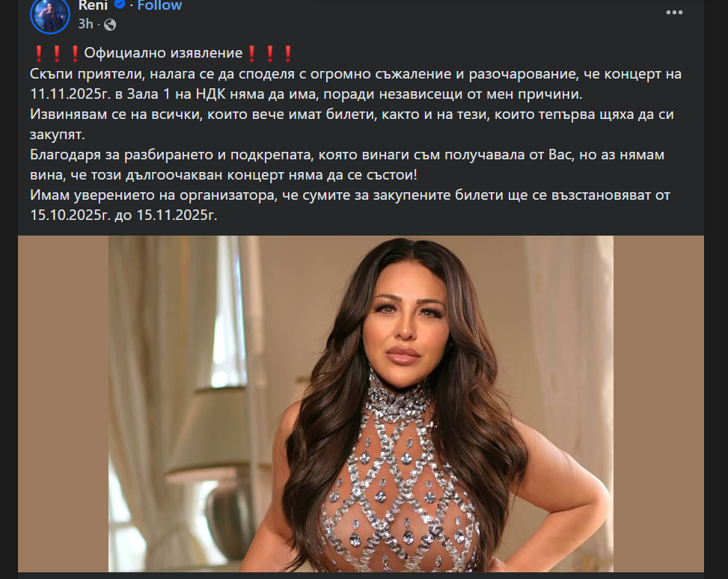Image resolution: width=728 pixels, height=579 pixels.
Task: Click the beige border left of the photo
Action: (x=63, y=403)
